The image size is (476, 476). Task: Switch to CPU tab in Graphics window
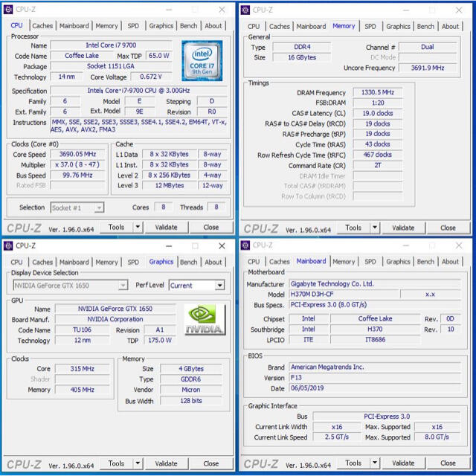16,262
